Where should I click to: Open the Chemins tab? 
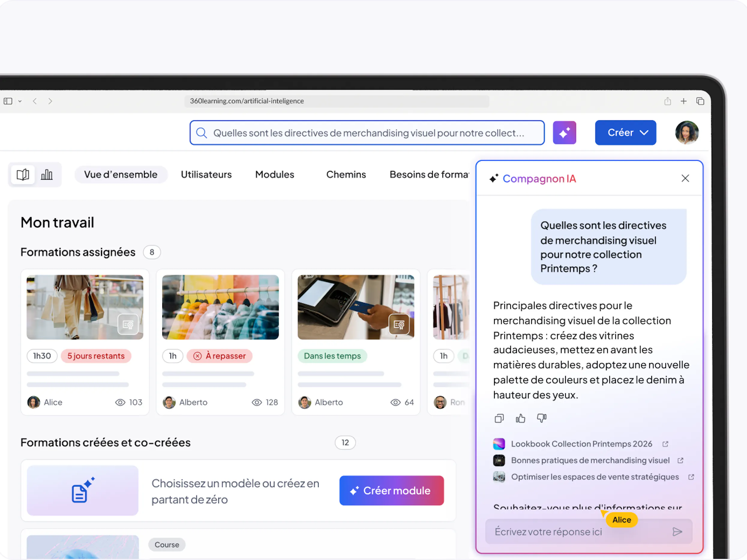[346, 175]
